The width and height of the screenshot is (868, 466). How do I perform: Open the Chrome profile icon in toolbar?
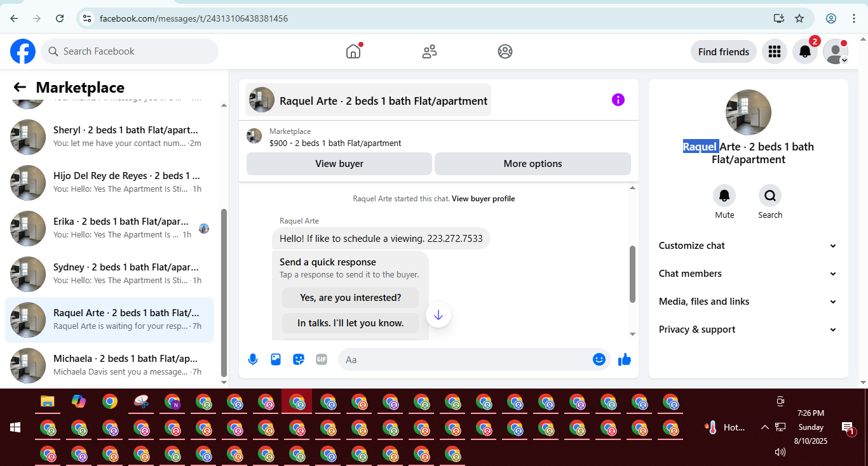coord(831,18)
